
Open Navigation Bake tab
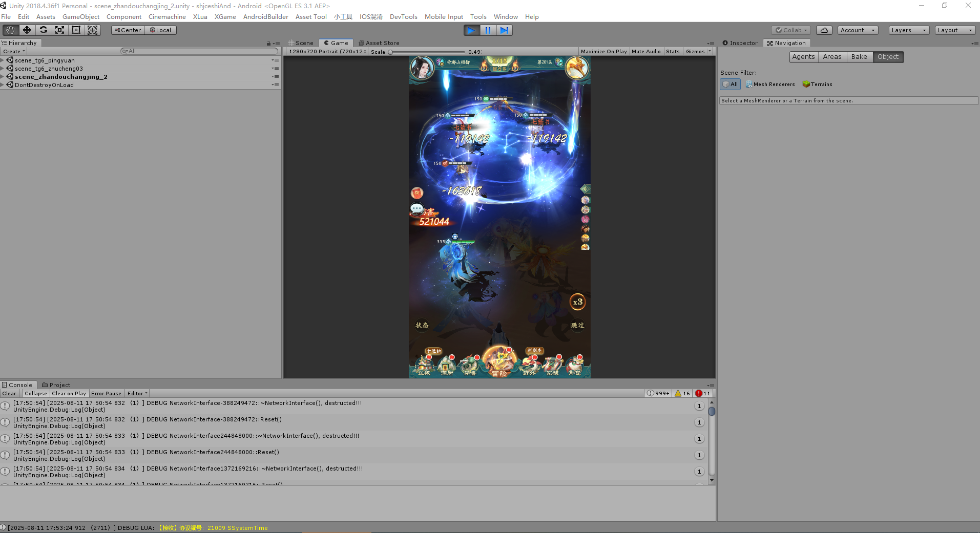859,57
